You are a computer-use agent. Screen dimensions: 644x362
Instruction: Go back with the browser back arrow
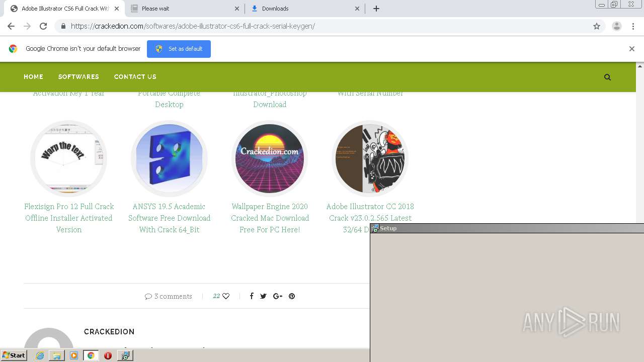coord(11,26)
